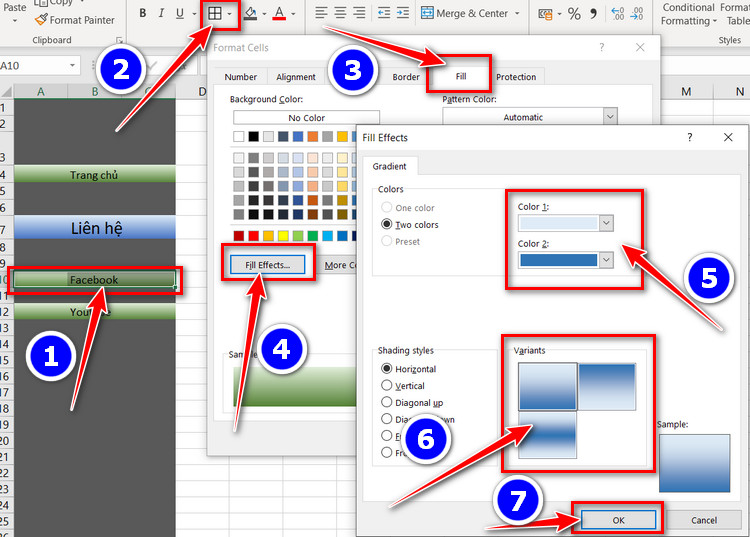Confirm Fill Effects with OK
This screenshot has height=537, width=750.
[x=618, y=520]
